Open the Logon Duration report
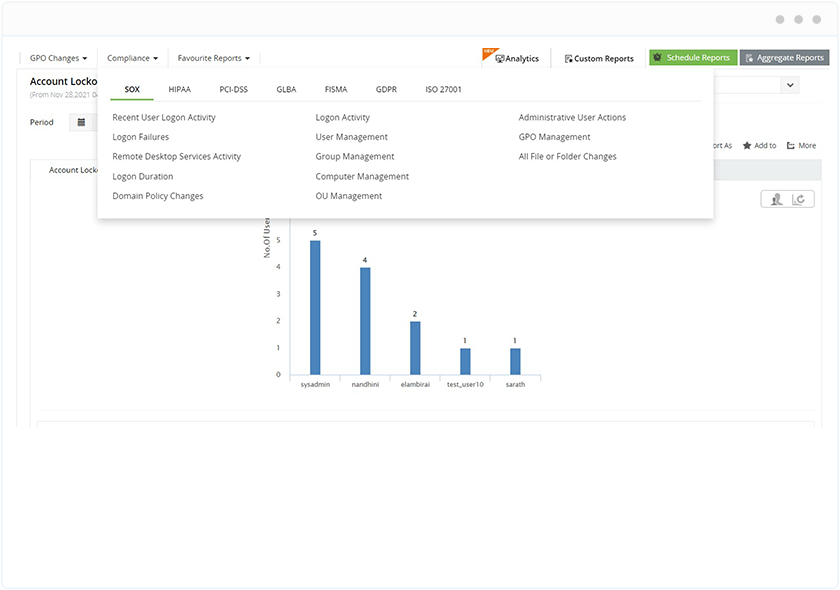Image resolution: width=840 pixels, height=590 pixels. coord(142,176)
